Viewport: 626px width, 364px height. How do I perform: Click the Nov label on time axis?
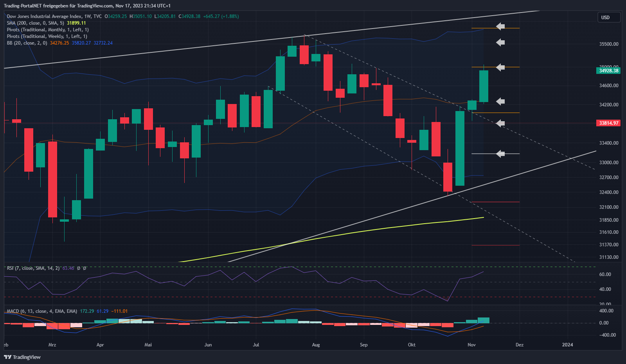tap(471, 345)
